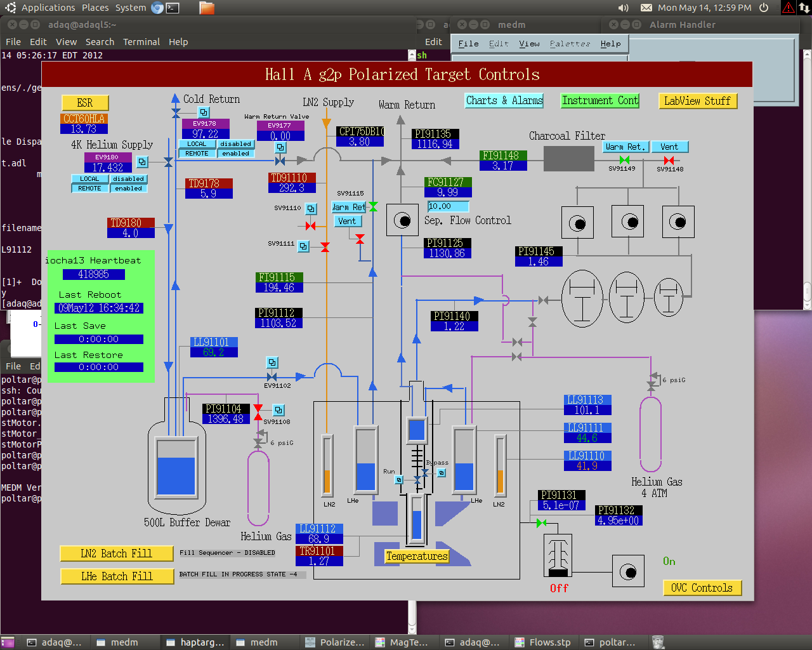
Task: Click the green valve beside Warm Ret button
Action: pos(373,207)
